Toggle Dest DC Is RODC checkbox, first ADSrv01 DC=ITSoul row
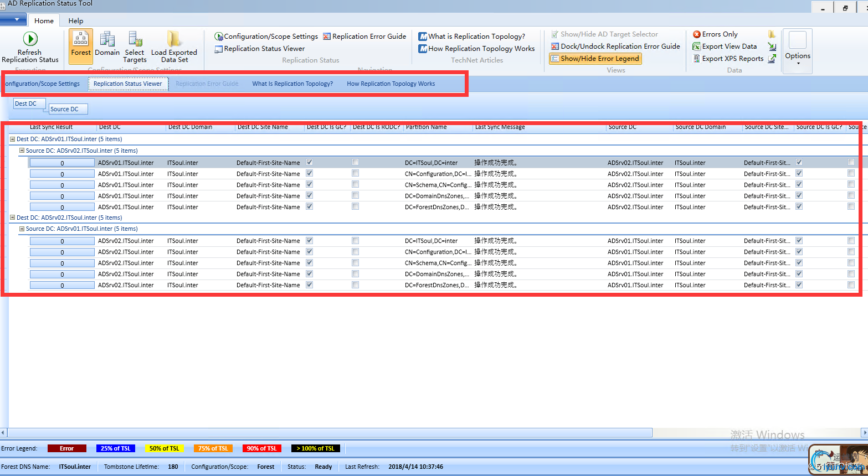868x476 pixels. 355,162
